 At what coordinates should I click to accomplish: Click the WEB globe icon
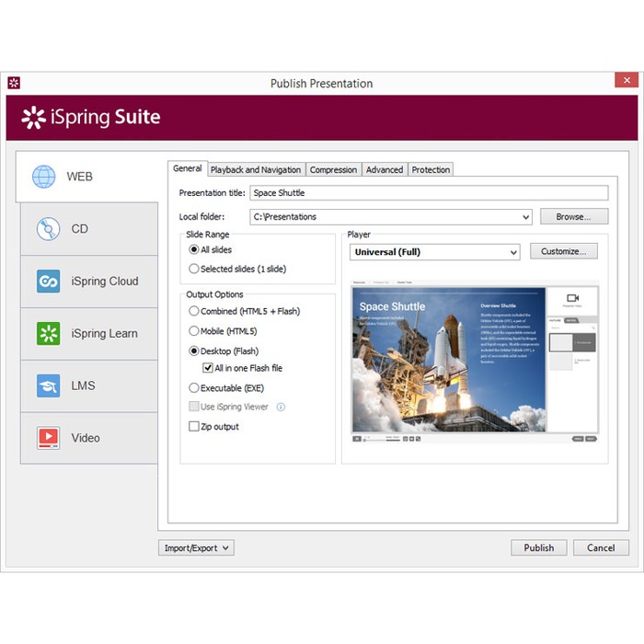coord(43,177)
